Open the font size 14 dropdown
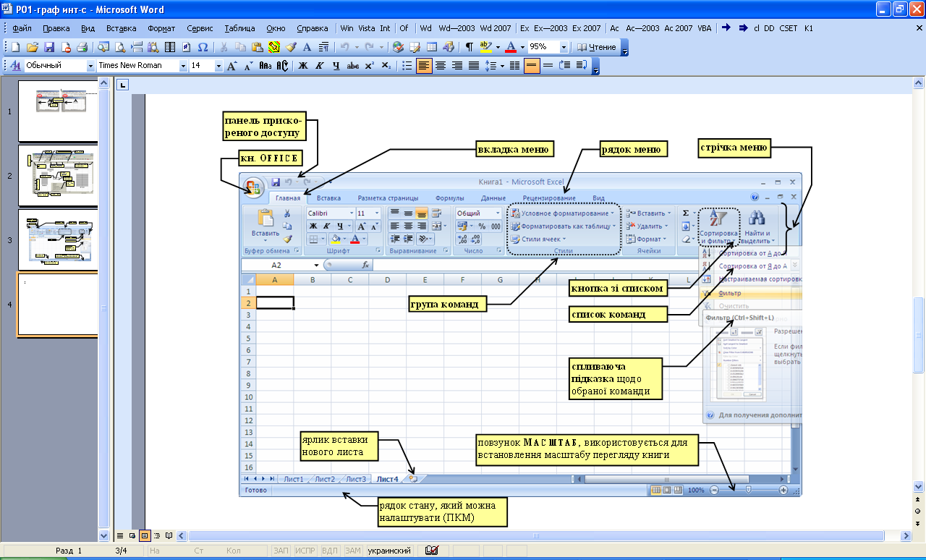The height and width of the screenshot is (560, 926). [x=218, y=65]
